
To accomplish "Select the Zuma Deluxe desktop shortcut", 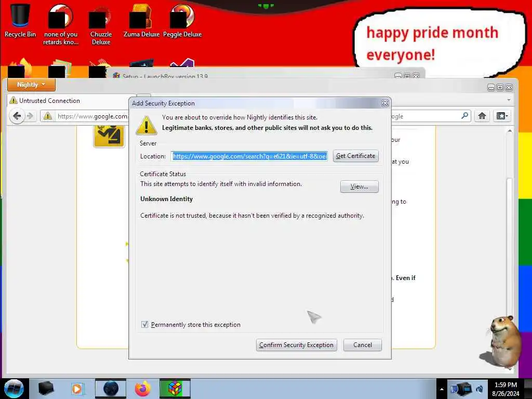I will (x=141, y=20).
